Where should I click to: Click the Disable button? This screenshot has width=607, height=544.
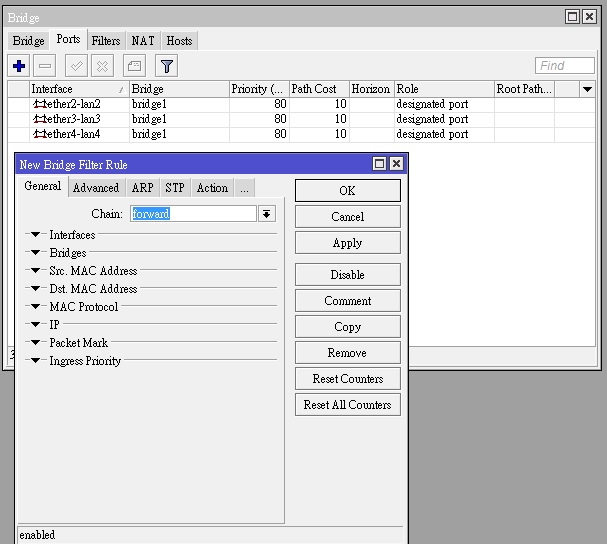[x=348, y=275]
